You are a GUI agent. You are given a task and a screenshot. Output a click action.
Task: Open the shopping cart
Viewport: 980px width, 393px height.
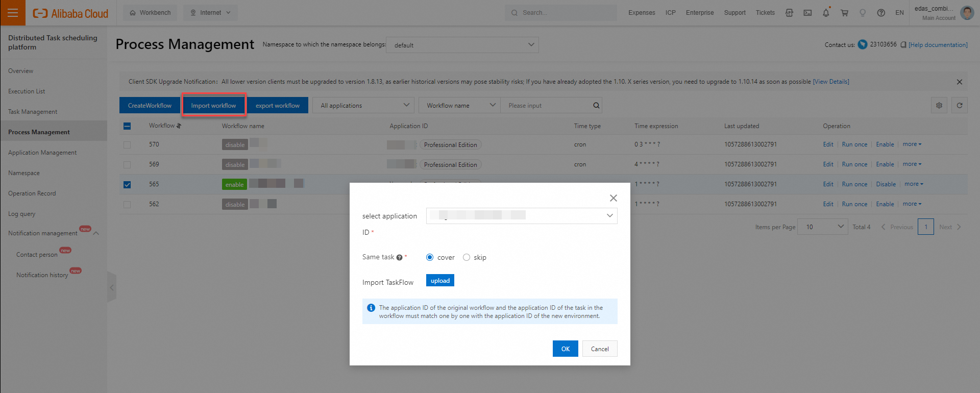[x=844, y=13]
